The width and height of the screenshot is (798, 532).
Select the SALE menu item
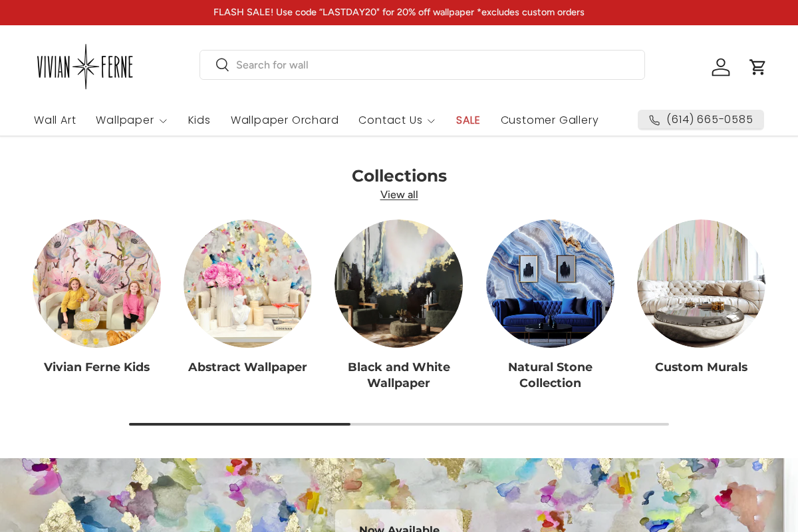(467, 120)
